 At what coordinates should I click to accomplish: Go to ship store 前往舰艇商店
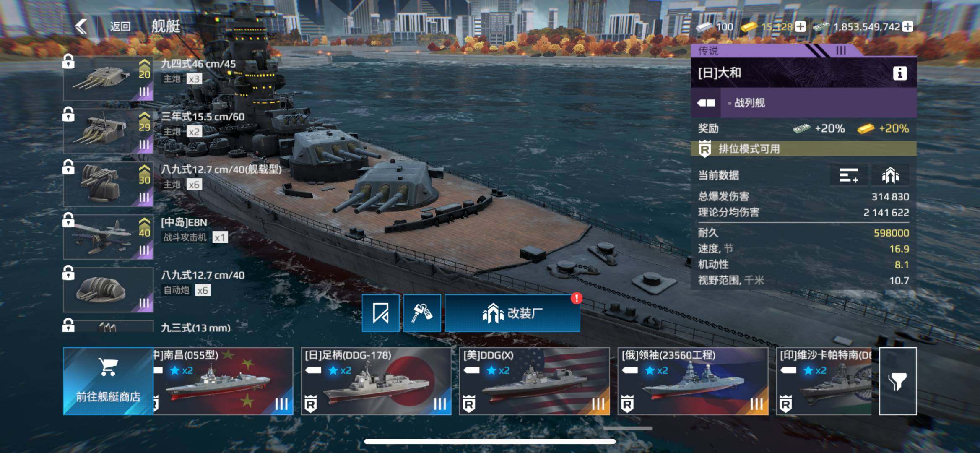(108, 381)
